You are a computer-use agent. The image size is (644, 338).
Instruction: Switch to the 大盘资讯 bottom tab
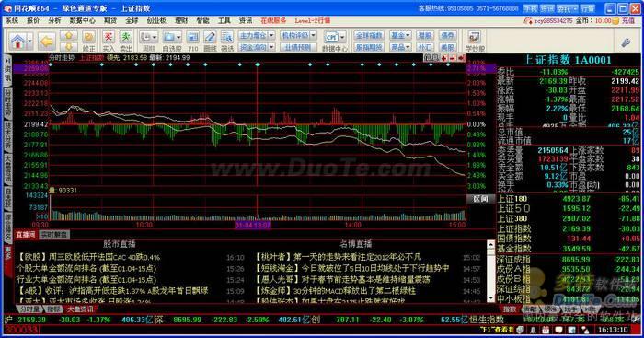coord(81,309)
